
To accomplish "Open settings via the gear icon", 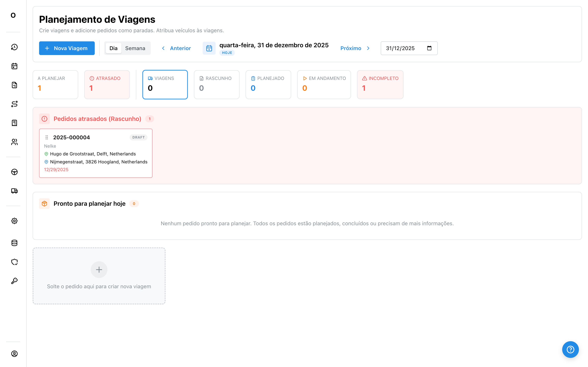I will (14, 221).
